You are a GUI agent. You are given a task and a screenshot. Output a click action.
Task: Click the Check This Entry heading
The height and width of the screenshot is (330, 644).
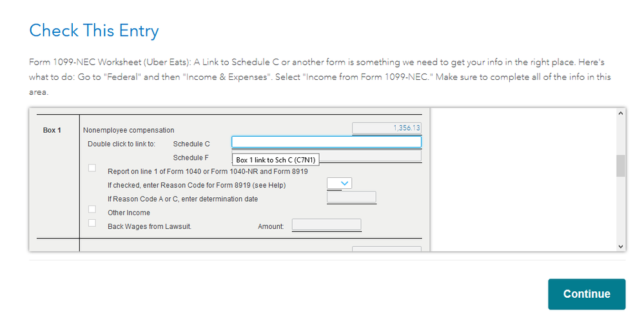94,31
